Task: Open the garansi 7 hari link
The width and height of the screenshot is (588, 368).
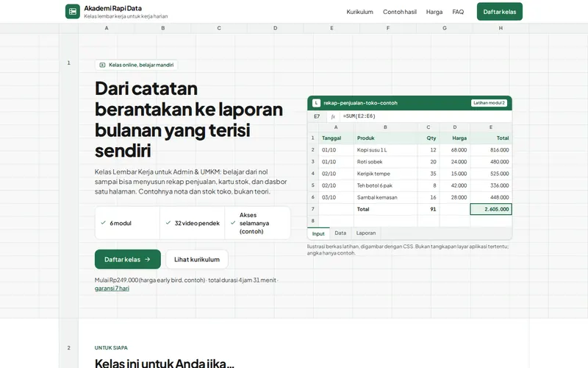Action: click(112, 289)
